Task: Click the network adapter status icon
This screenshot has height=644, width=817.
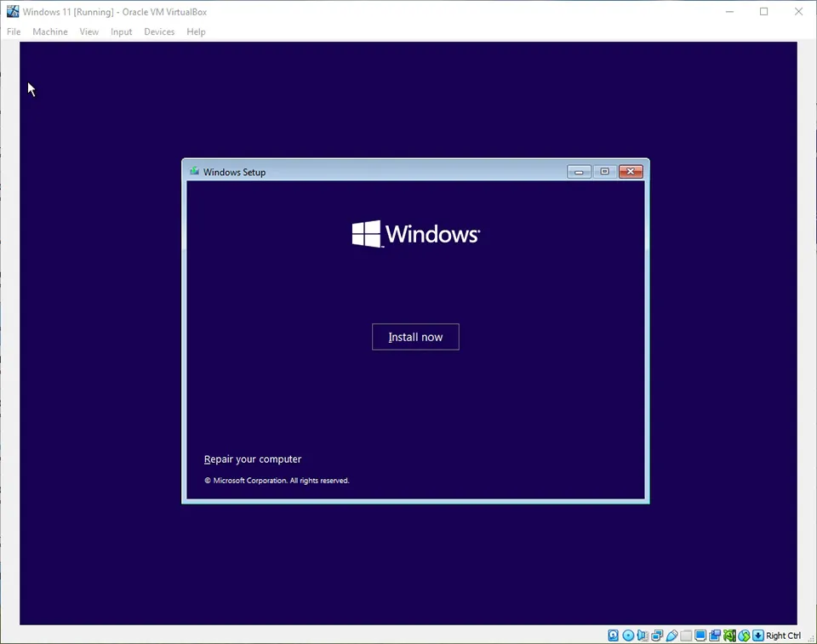Action: click(657, 635)
